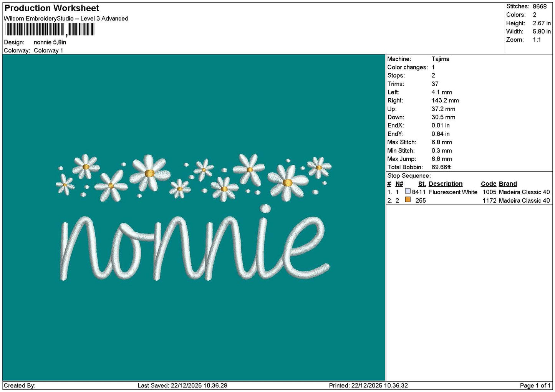Image resolution: width=555 pixels, height=392 pixels.
Task: Click the EndX value 0.01 in
Action: (441, 126)
